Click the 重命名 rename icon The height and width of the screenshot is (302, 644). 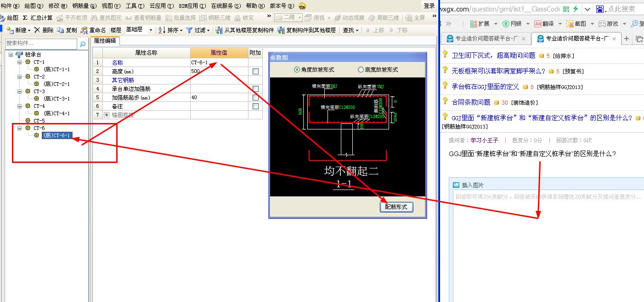click(x=84, y=30)
